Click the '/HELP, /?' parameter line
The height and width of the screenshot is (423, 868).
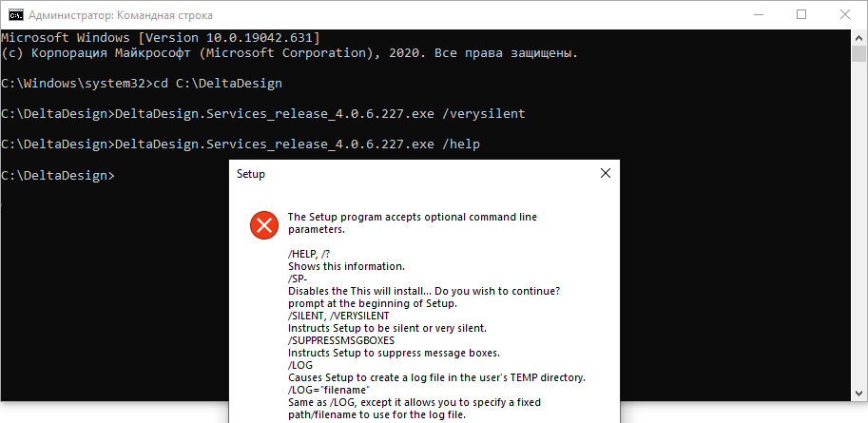pyautogui.click(x=311, y=254)
